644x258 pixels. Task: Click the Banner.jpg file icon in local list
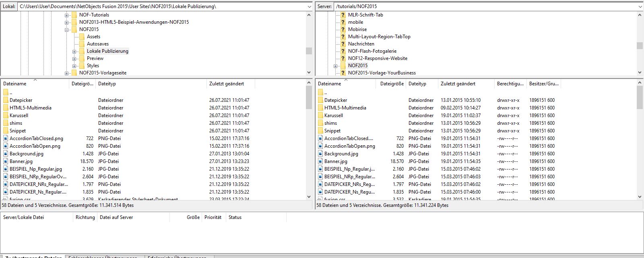click(6, 161)
